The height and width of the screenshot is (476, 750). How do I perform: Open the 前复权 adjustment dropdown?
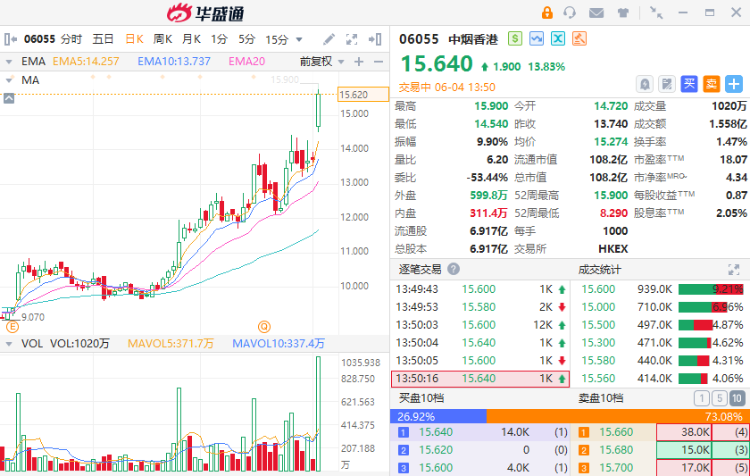pos(322,61)
